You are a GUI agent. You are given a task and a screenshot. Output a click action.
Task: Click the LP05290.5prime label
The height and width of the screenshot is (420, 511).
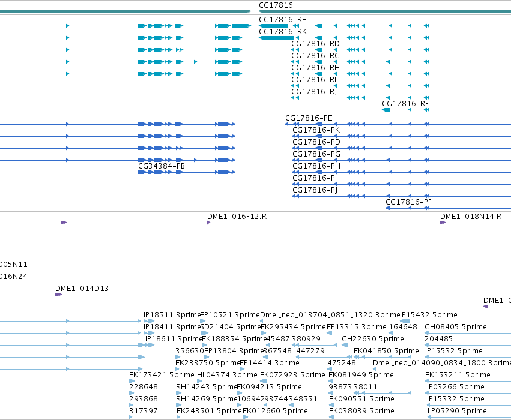[457, 411]
